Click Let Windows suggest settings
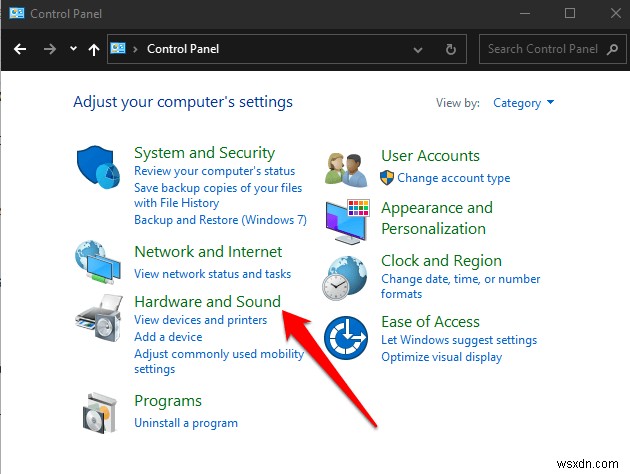Viewport: 630px width, 474px height. (459, 340)
